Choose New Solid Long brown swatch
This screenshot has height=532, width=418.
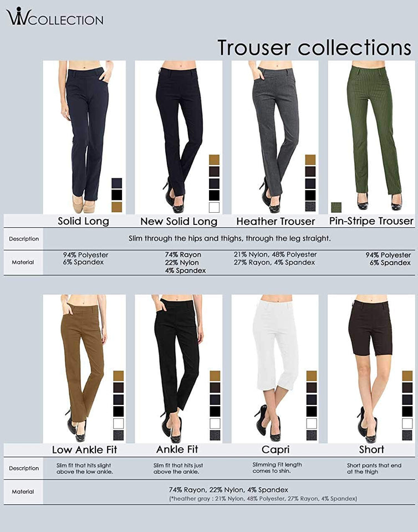(x=214, y=172)
